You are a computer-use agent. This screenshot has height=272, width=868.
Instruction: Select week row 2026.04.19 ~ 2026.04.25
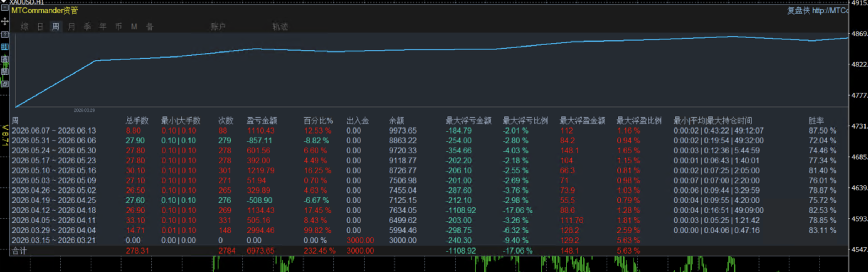point(428,200)
